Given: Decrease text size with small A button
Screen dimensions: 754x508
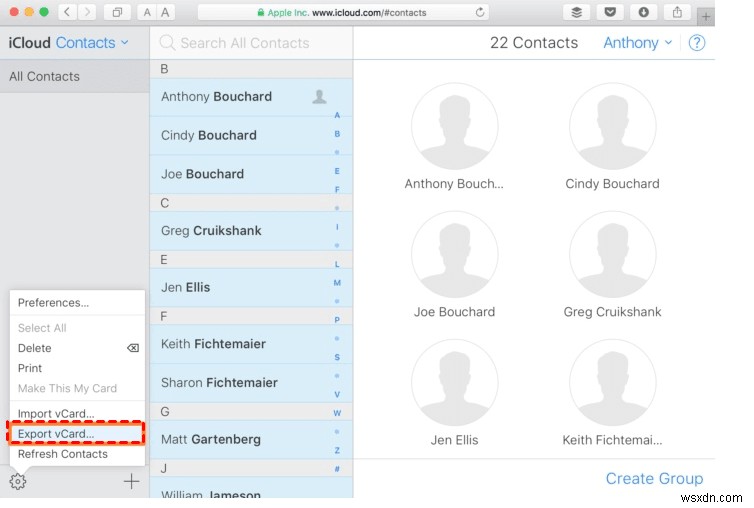Looking at the screenshot, I should pos(147,13).
